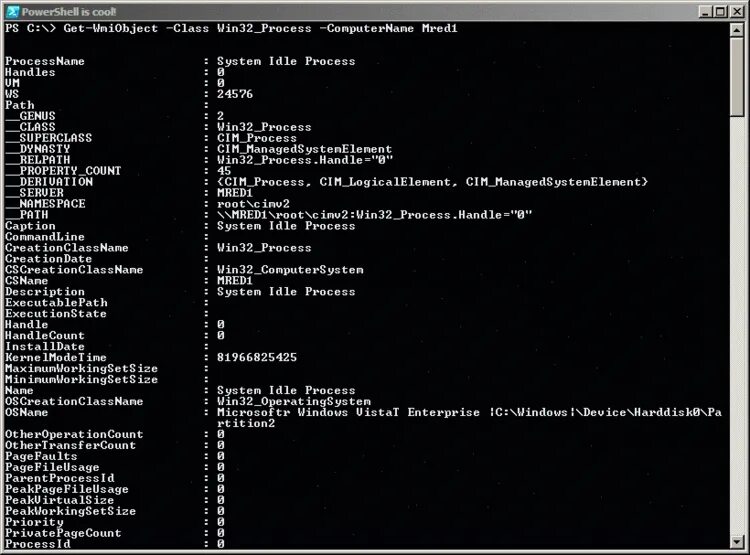Click the __DERIVATION value line

(x=432, y=182)
